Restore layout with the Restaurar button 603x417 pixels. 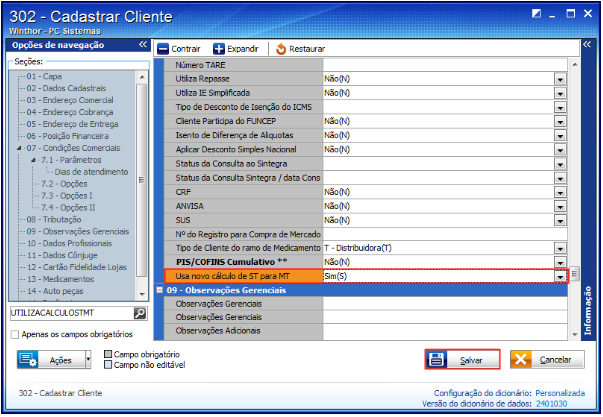(x=301, y=49)
